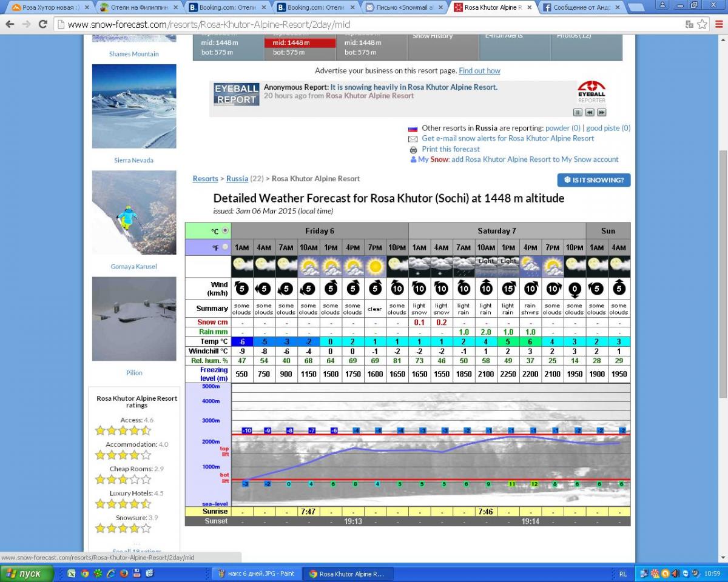Reload the snow-forecast page
Screen dimensions: 728x582
[x=42, y=24]
